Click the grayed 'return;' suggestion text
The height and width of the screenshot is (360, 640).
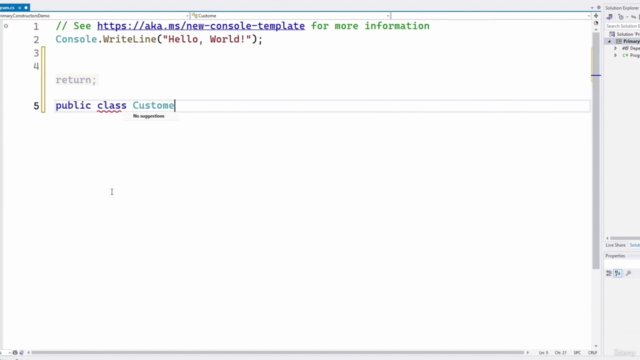click(x=76, y=80)
